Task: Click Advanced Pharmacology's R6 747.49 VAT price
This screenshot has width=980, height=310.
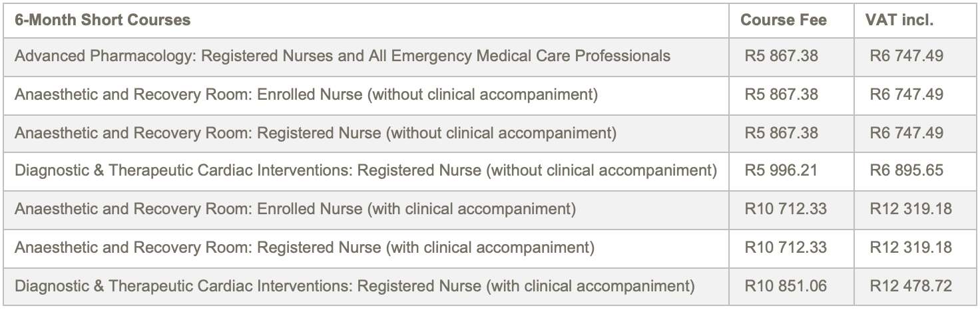Action: point(906,56)
